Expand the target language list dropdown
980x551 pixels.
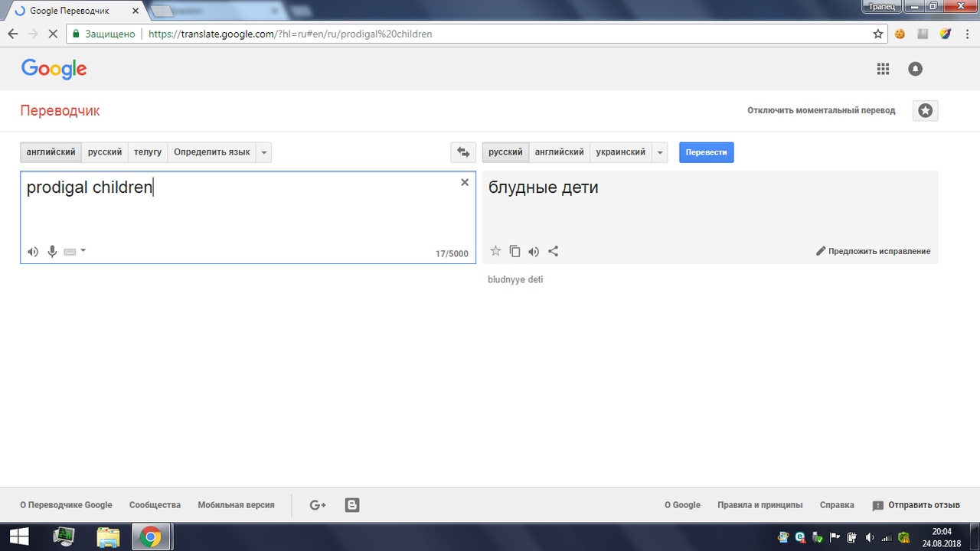660,152
